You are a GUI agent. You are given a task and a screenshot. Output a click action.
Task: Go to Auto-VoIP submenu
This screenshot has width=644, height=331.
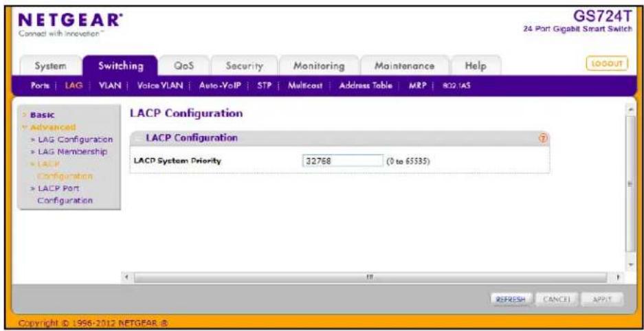tap(220, 86)
